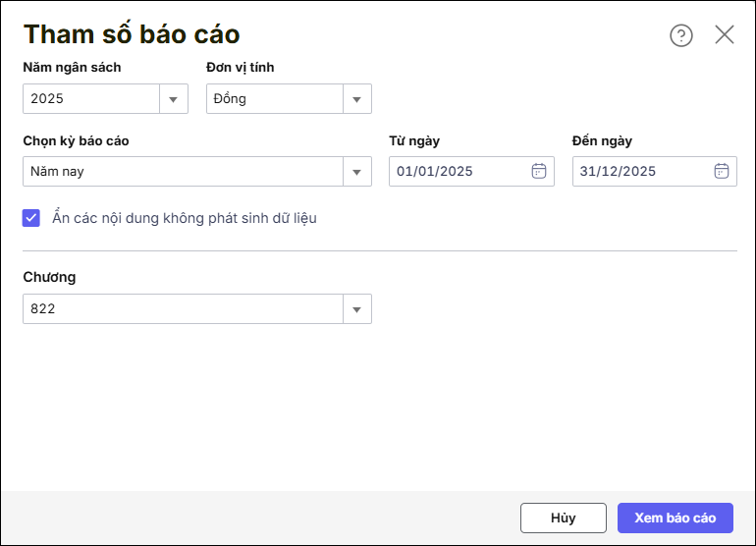Close the Tham số báo cáo dialog

pyautogui.click(x=725, y=35)
